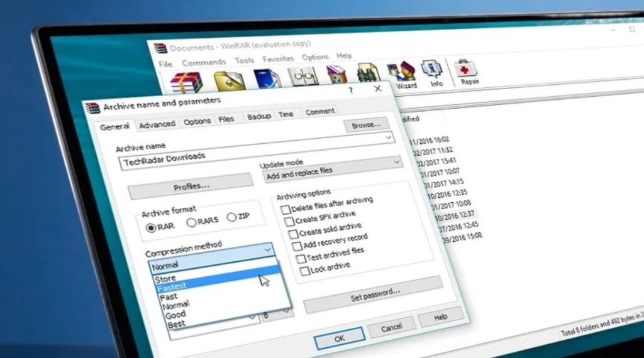Switch to the Comment tab
The image size is (644, 358).
(x=320, y=112)
